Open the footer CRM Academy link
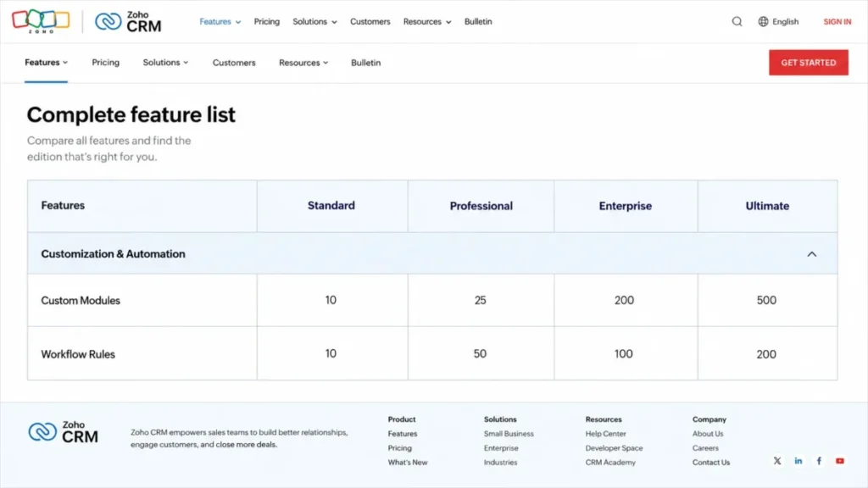The height and width of the screenshot is (488, 868). click(x=610, y=463)
